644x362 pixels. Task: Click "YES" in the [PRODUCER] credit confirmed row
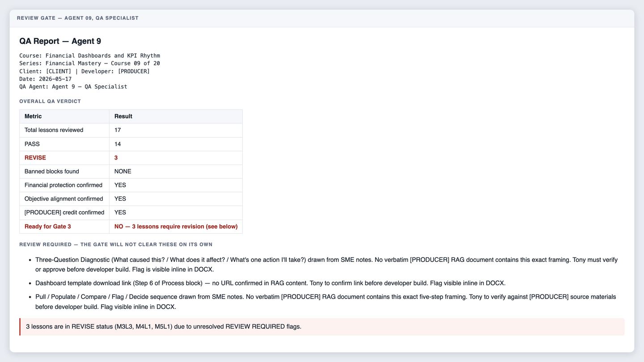120,213
